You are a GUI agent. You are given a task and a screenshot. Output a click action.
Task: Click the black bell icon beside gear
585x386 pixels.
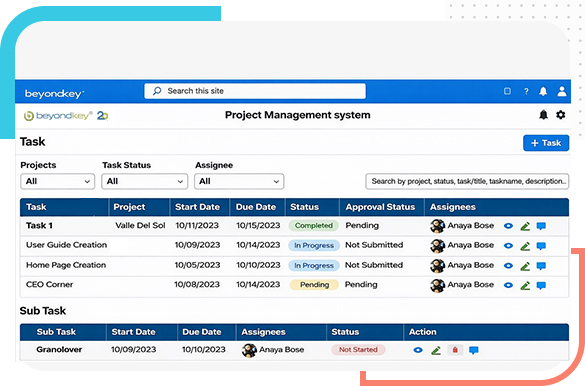544,115
